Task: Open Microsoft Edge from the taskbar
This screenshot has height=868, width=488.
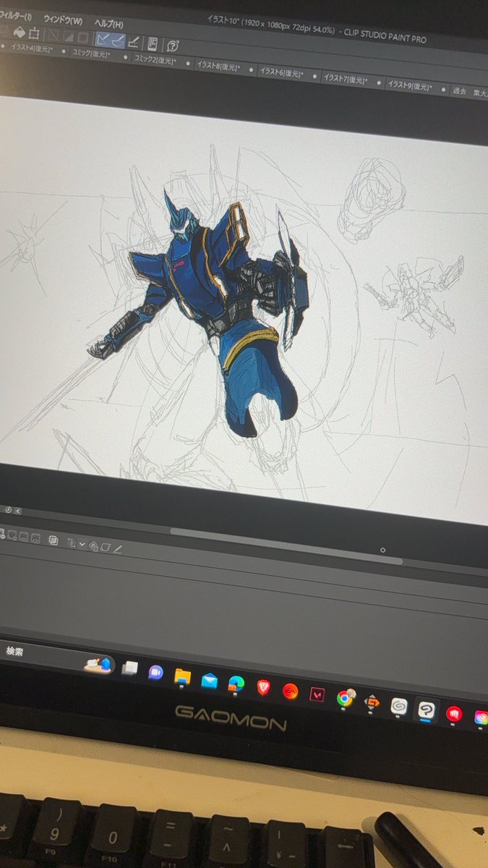Action: click(x=236, y=684)
